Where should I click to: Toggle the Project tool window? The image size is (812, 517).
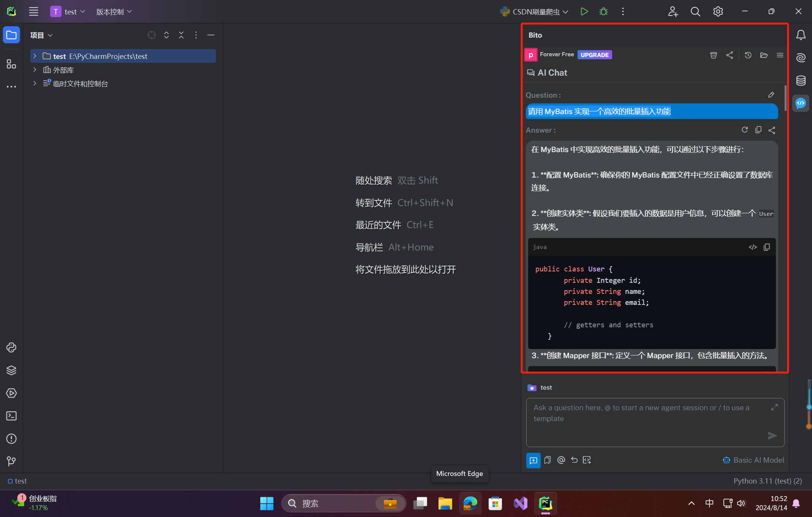[x=11, y=35]
